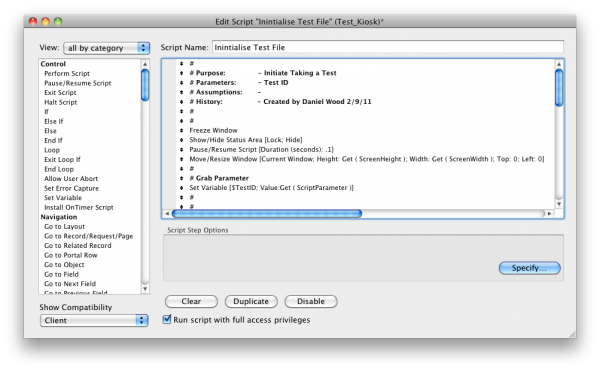
Task: Select 'Exit Script' in the step list
Action: [x=60, y=93]
